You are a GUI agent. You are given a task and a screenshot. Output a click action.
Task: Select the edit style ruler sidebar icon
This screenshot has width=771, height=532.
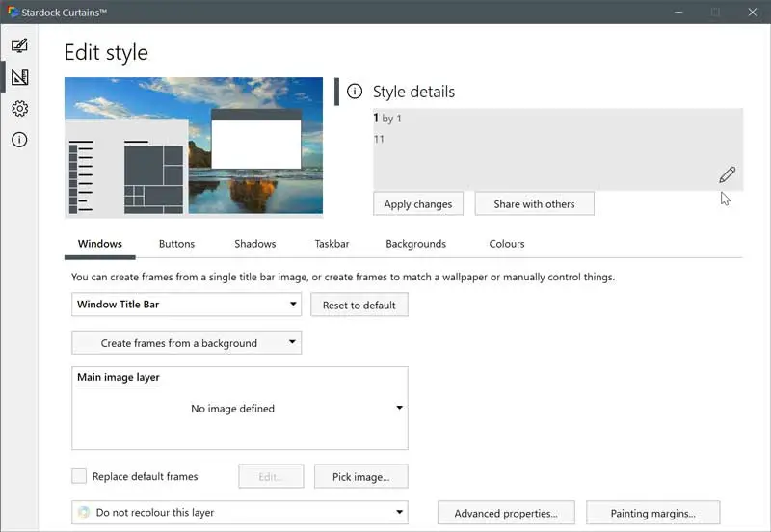(x=19, y=77)
